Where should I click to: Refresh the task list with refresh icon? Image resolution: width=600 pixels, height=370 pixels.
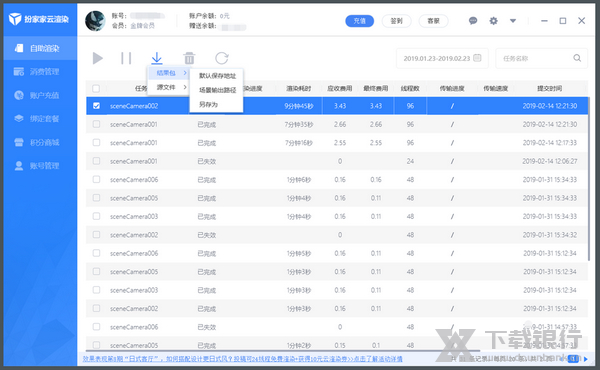222,58
